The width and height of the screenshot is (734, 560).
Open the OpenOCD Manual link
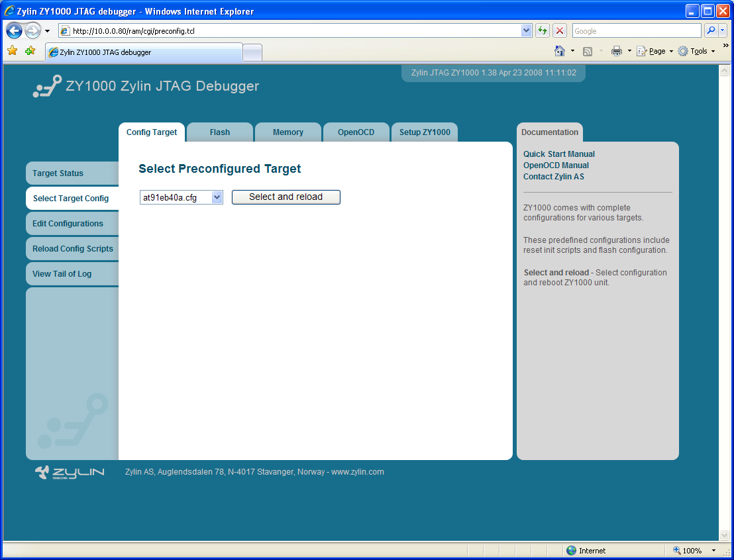click(x=556, y=165)
